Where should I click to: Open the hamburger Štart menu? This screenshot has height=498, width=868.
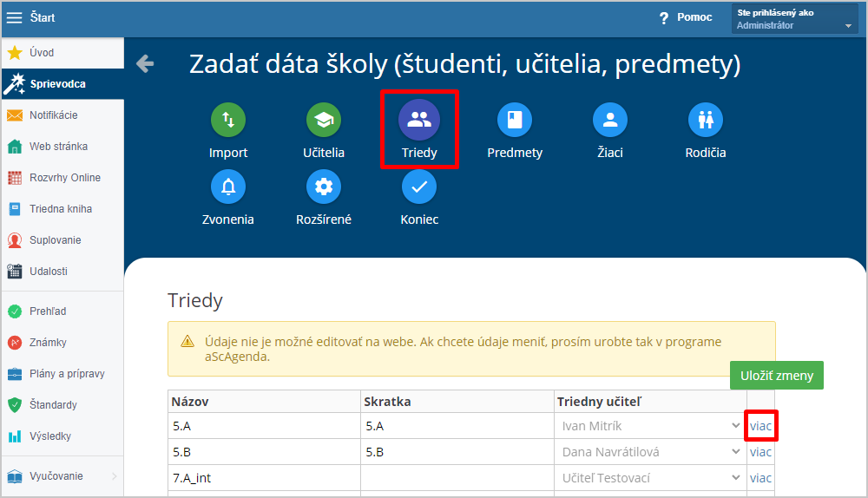click(15, 17)
